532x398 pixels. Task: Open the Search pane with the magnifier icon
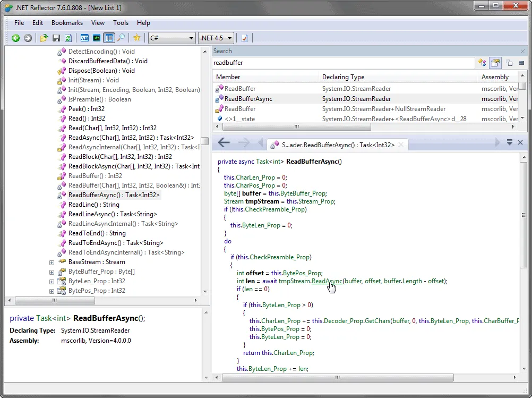coord(121,38)
